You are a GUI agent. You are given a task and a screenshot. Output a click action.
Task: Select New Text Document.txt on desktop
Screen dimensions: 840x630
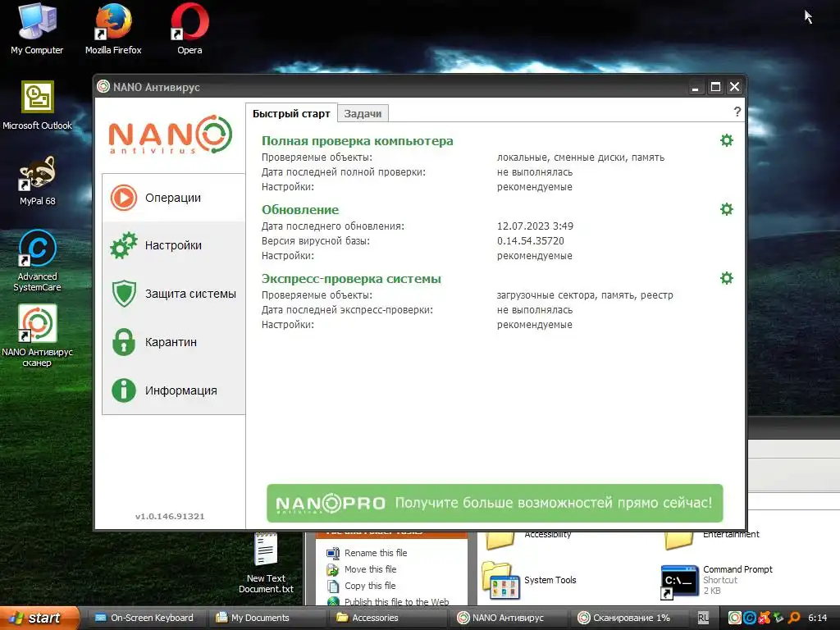click(267, 563)
